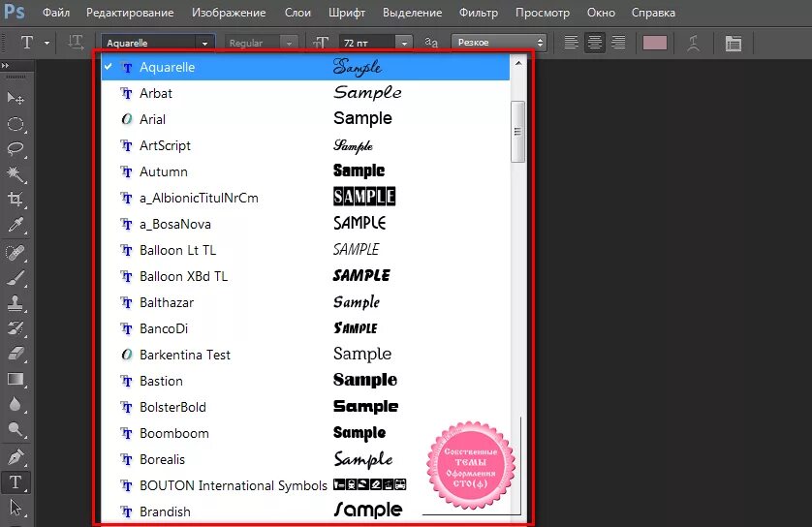Expand the toolbox double-arrow handle
The height and width of the screenshot is (527, 812).
pyautogui.click(x=6, y=66)
